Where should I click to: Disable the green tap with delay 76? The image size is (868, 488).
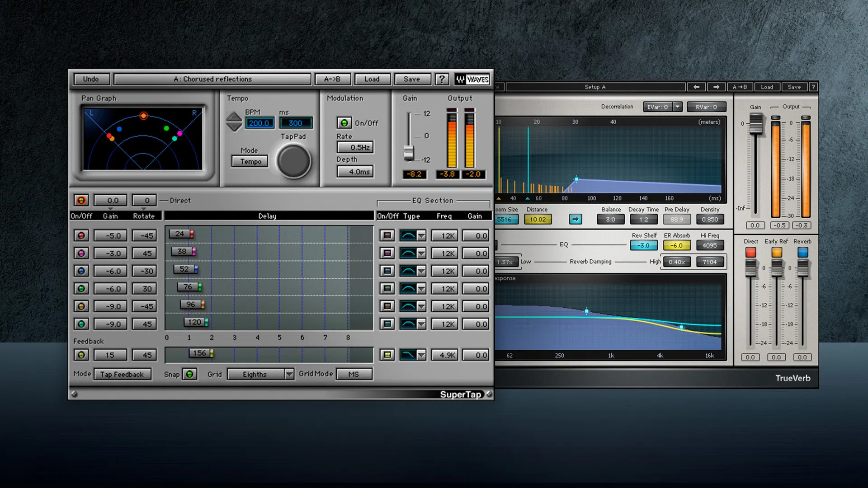coord(81,288)
